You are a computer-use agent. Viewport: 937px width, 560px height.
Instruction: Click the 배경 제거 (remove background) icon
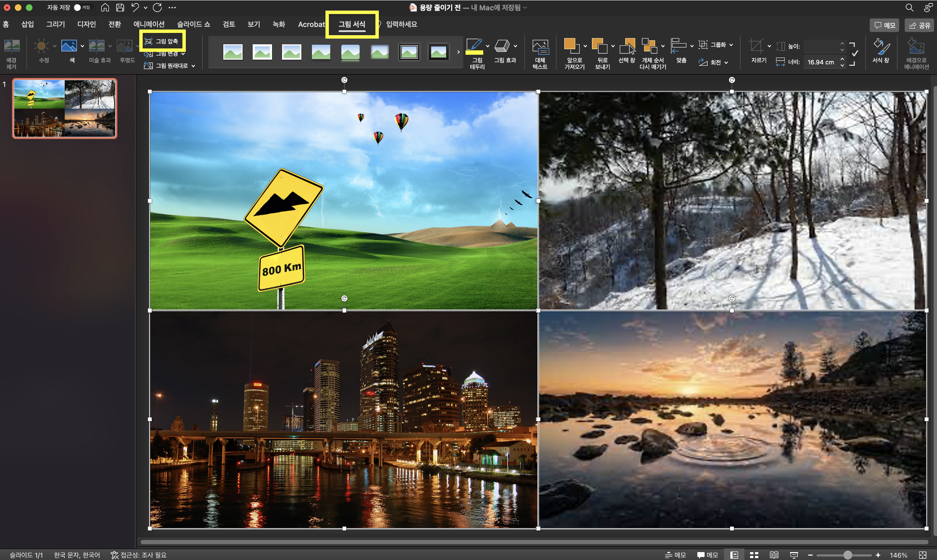coord(11,47)
